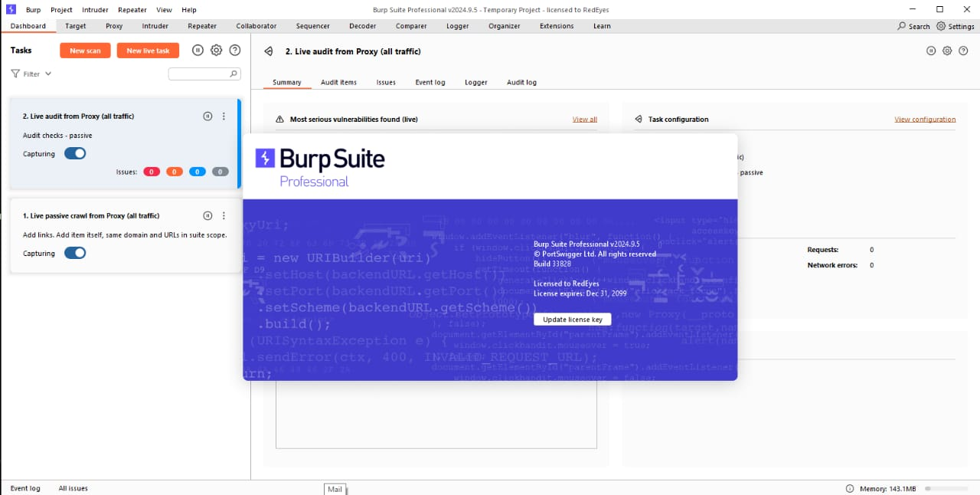
Task: Switch to the Comparer tab
Action: [x=412, y=26]
